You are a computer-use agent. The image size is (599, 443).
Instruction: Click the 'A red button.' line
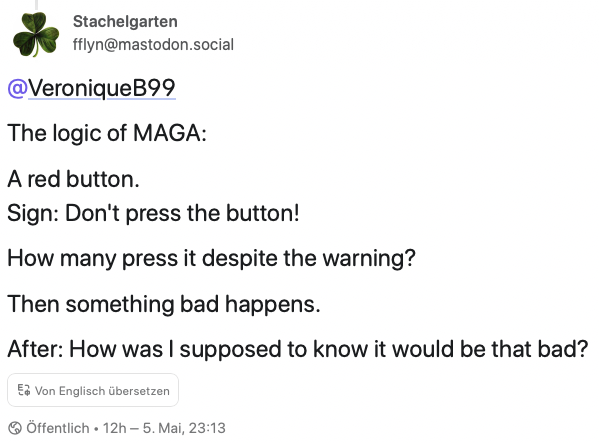(x=73, y=179)
